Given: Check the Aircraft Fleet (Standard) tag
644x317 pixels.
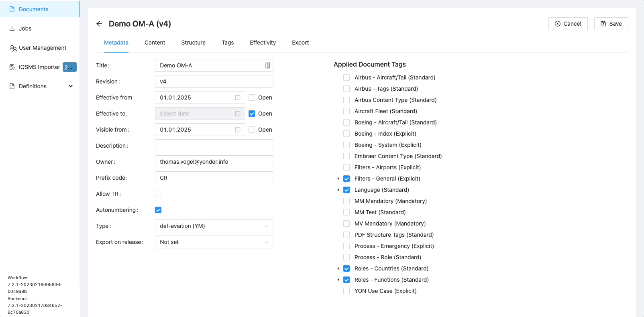Looking at the screenshot, I should coord(346,111).
